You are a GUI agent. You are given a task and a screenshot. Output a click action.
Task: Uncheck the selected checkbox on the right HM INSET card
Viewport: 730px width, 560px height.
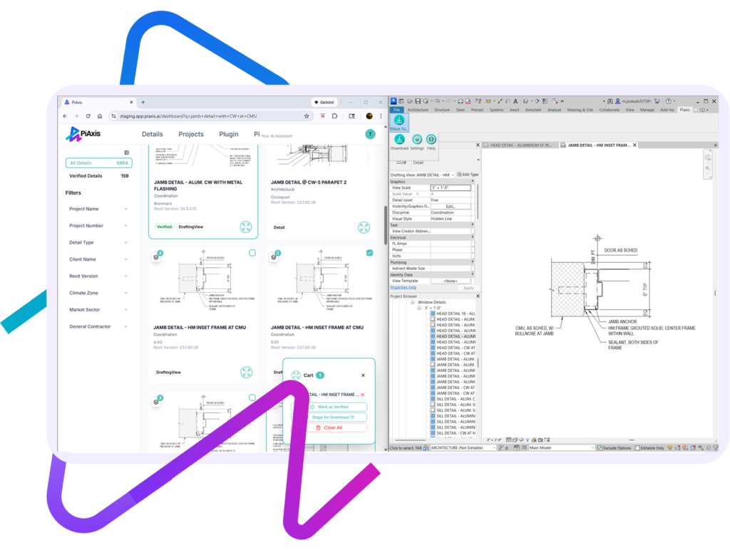click(369, 253)
